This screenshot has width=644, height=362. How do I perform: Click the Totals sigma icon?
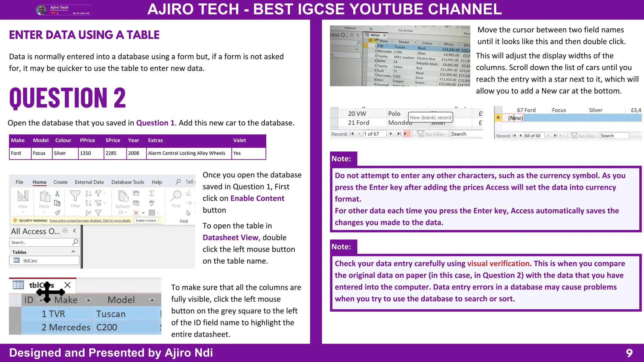tap(152, 193)
